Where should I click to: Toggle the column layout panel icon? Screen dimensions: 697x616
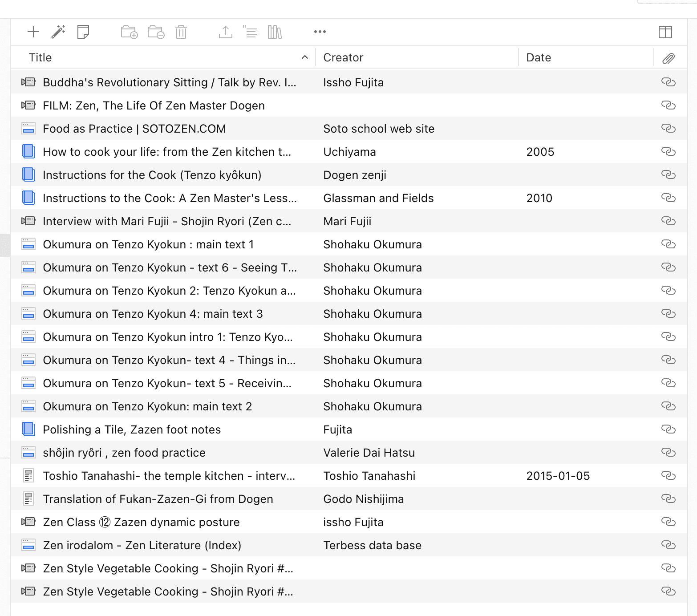click(665, 32)
